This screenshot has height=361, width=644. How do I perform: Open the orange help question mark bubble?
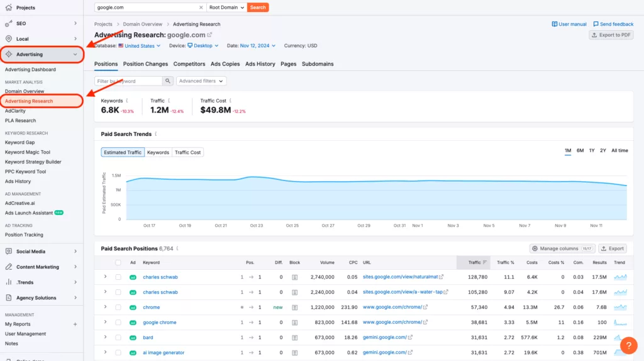click(x=628, y=345)
